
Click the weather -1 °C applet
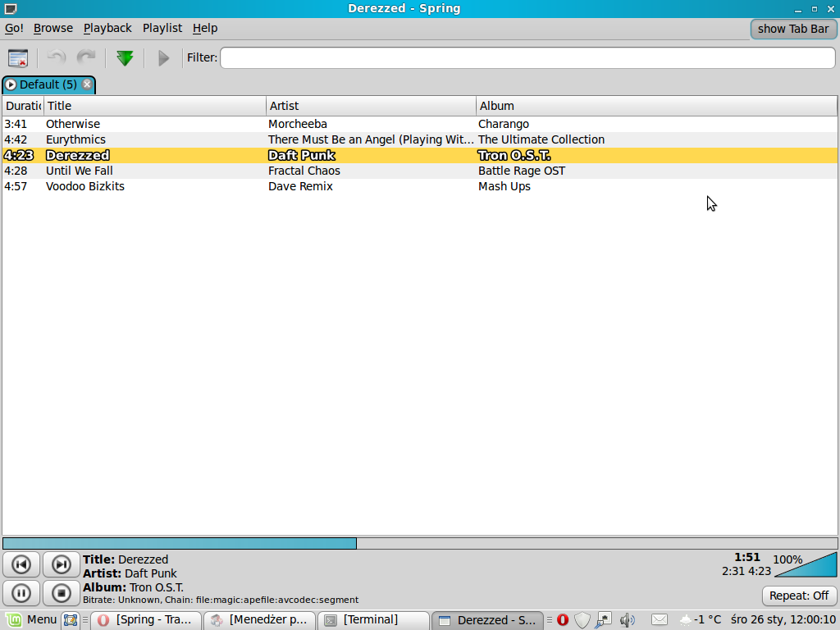point(701,620)
